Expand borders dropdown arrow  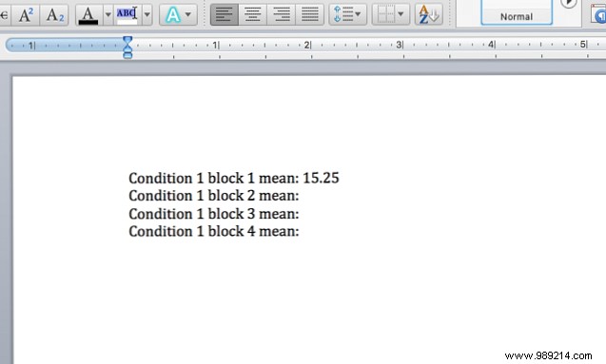click(x=401, y=14)
